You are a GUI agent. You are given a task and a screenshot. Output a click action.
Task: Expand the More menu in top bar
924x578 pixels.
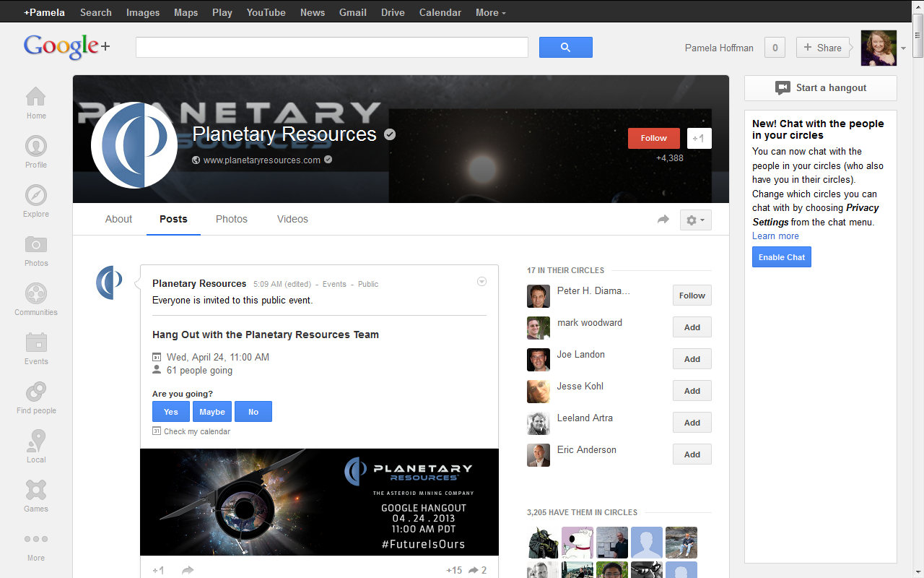point(491,12)
